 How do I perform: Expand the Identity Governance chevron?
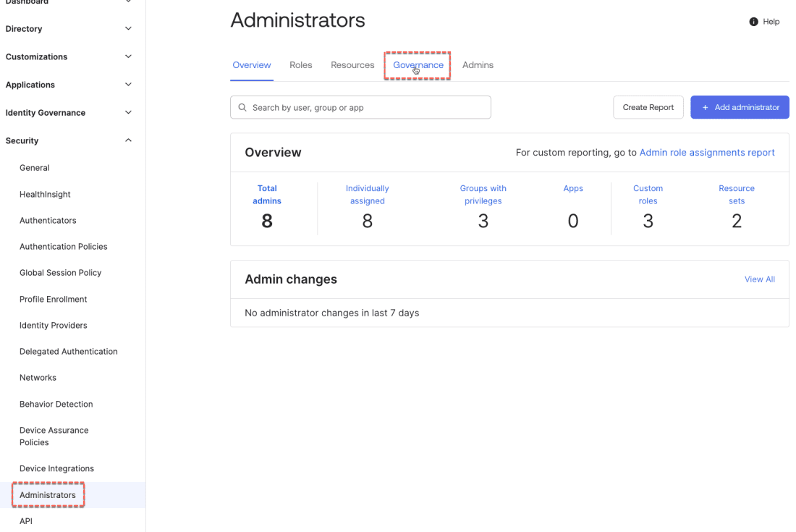coord(128,113)
